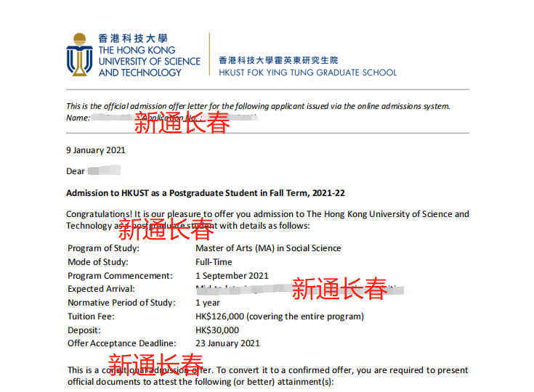Click the 'HK$30,000' deposit amount
Viewport: 534px width, 392px height.
point(217,330)
